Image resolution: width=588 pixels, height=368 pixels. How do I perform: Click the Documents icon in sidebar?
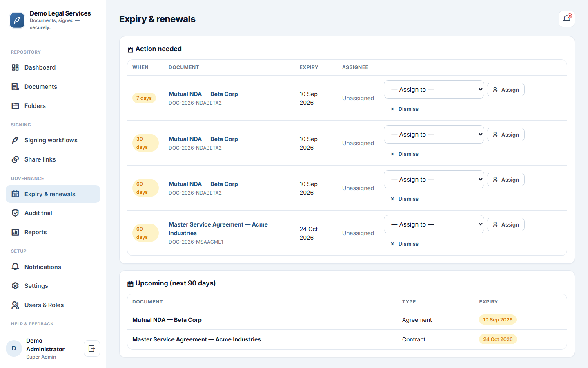point(16,87)
